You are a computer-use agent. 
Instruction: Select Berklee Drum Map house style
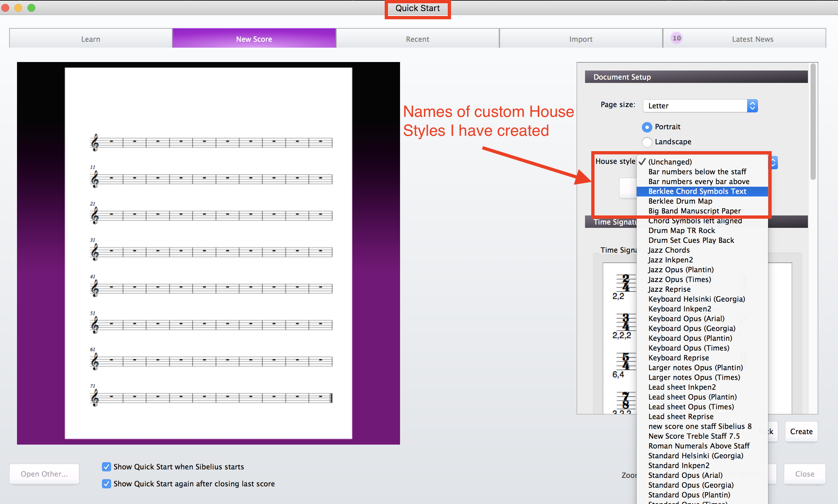pos(680,201)
